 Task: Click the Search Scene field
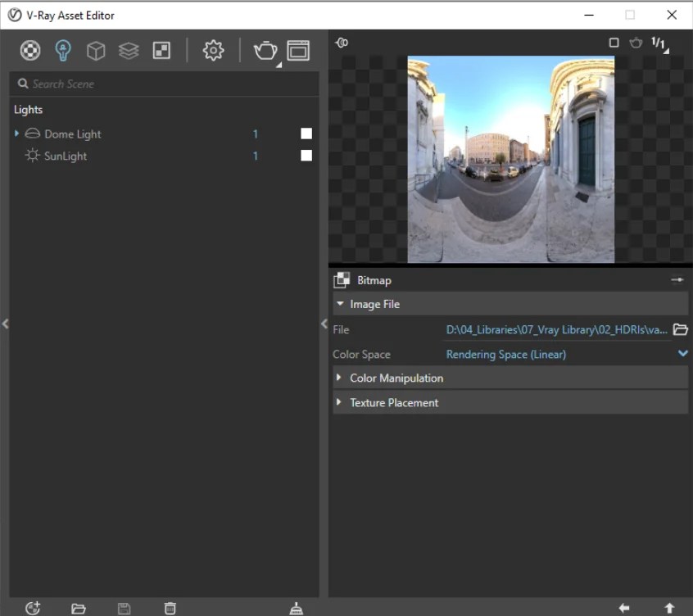pyautogui.click(x=164, y=84)
